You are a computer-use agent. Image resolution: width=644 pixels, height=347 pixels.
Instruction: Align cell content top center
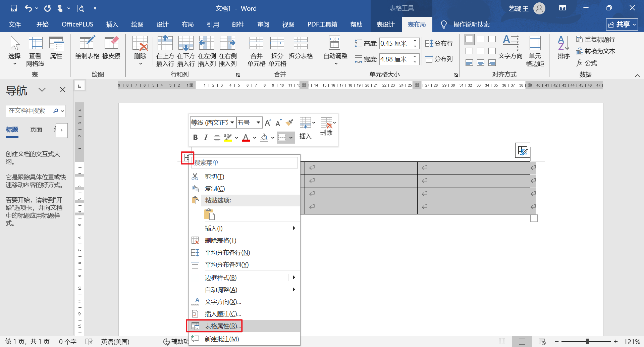[481, 39]
